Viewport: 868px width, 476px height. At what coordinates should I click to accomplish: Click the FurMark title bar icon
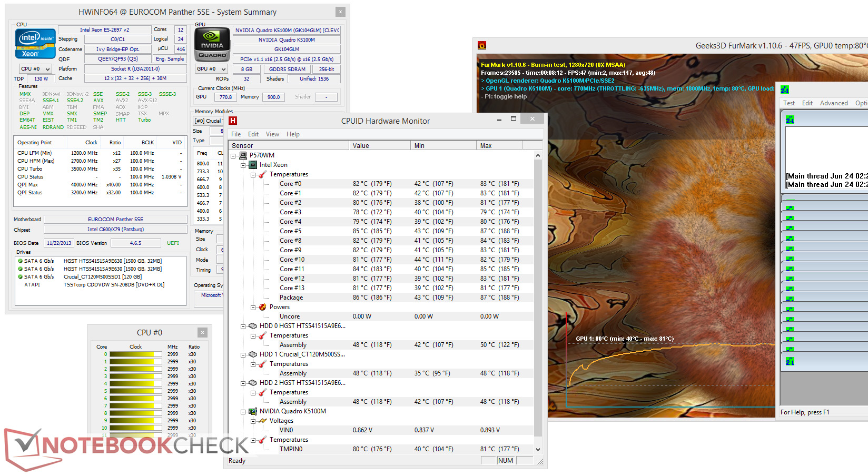[481, 46]
